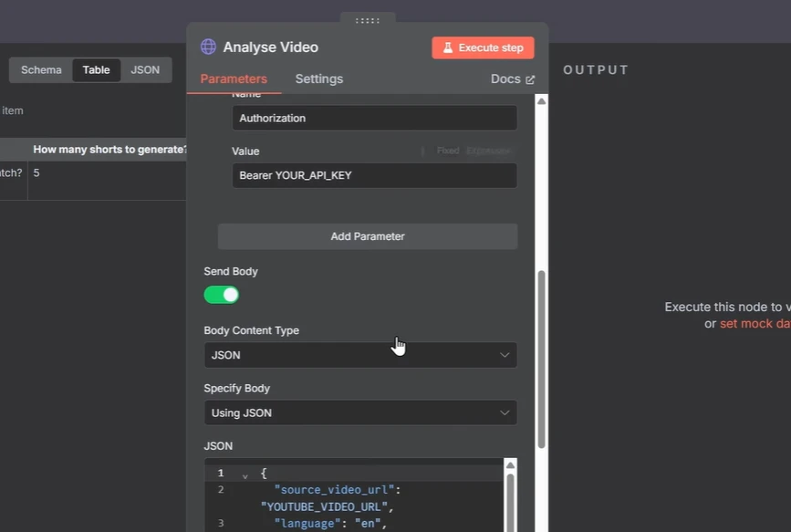
Task: Click the Add Parameter button
Action: (x=368, y=236)
